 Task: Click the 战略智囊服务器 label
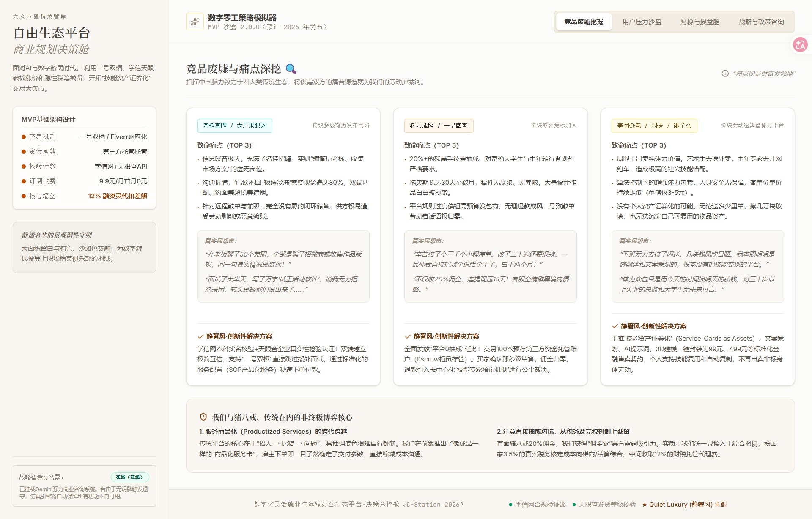tap(41, 477)
